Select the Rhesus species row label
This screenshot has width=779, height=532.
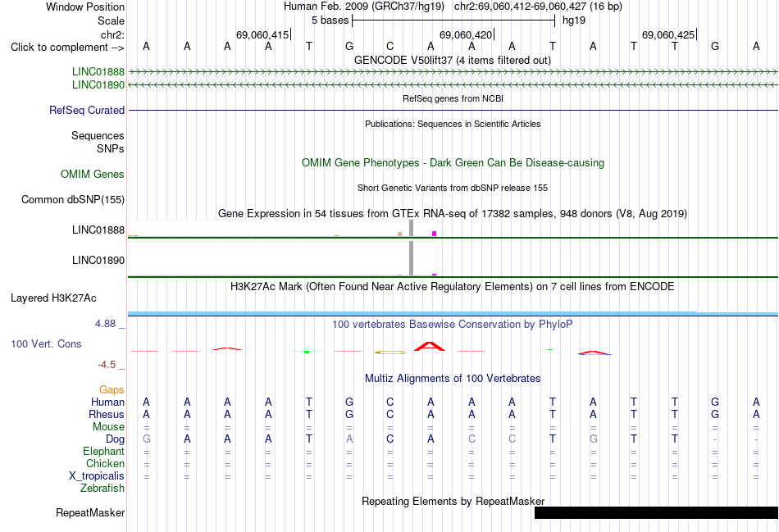(107, 414)
